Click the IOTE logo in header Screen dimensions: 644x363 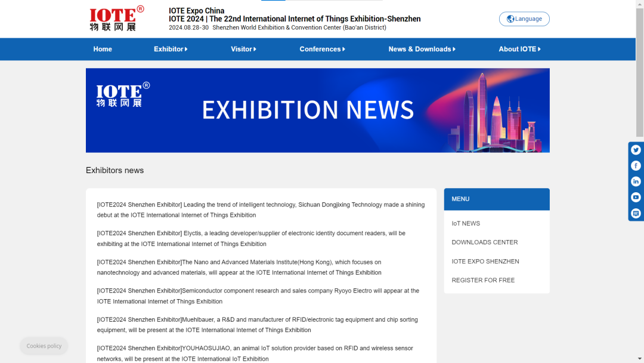pos(116,19)
